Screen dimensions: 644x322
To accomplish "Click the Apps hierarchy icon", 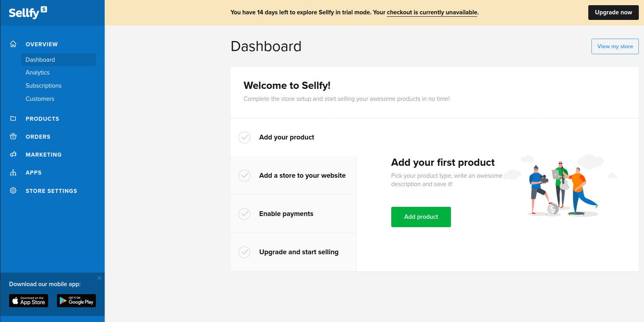I will [x=13, y=173].
